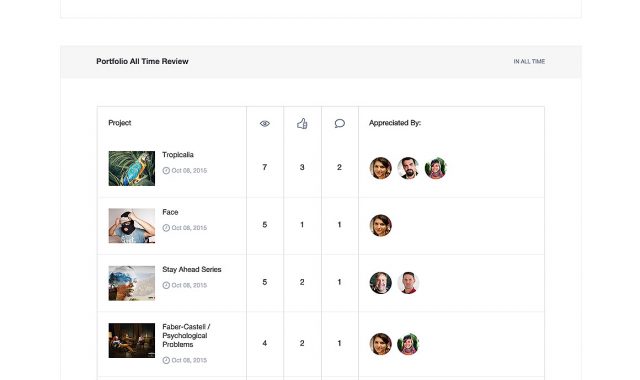Click Tropicalia comments count 2
Screen dimensions: 640x380
pyautogui.click(x=339, y=167)
